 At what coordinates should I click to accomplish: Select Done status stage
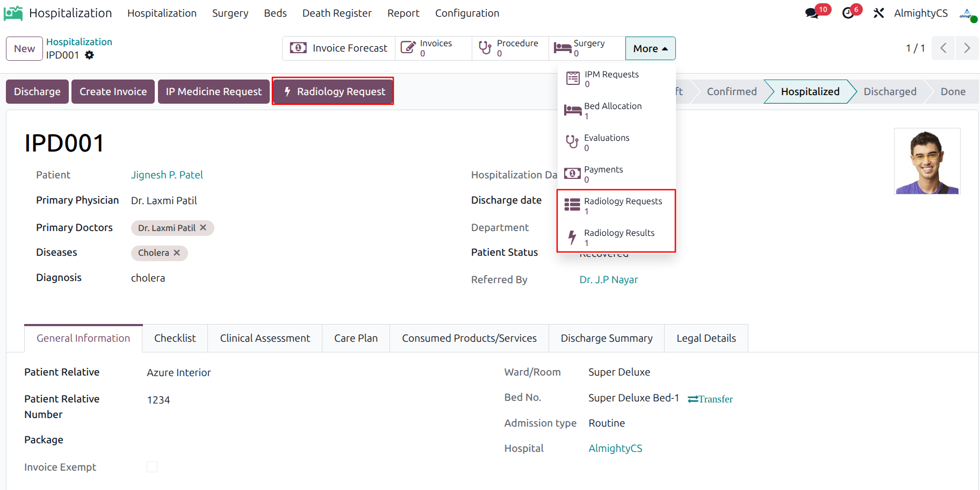pyautogui.click(x=953, y=91)
